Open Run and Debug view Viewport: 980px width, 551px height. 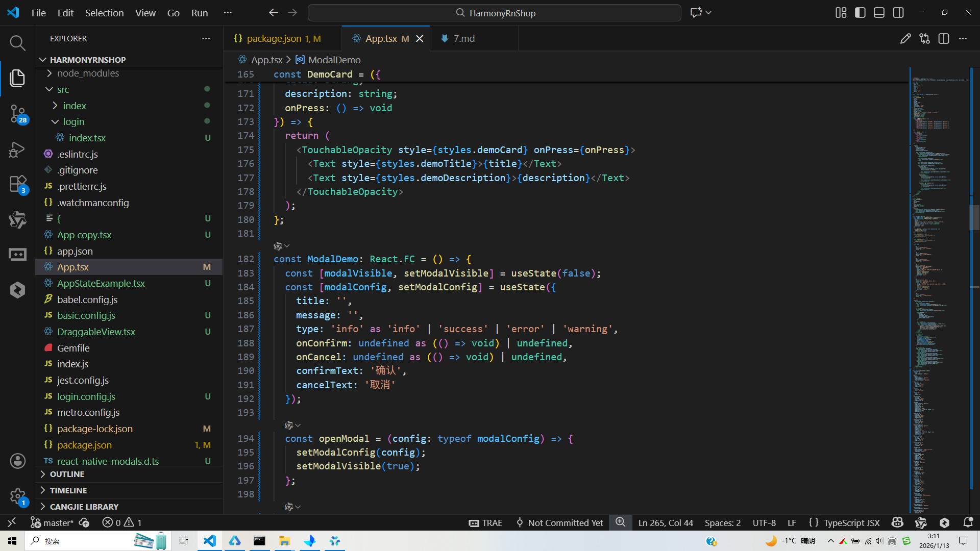[x=17, y=149]
